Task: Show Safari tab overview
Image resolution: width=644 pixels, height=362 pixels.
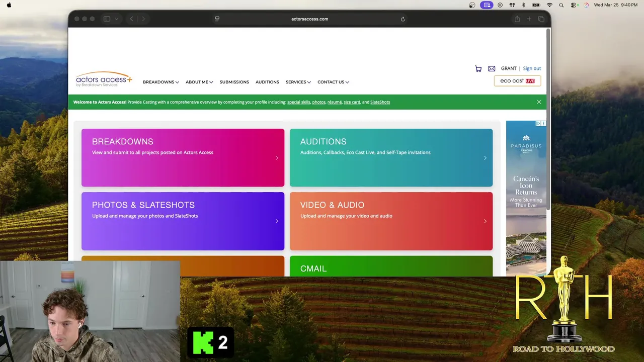Action: click(x=541, y=19)
